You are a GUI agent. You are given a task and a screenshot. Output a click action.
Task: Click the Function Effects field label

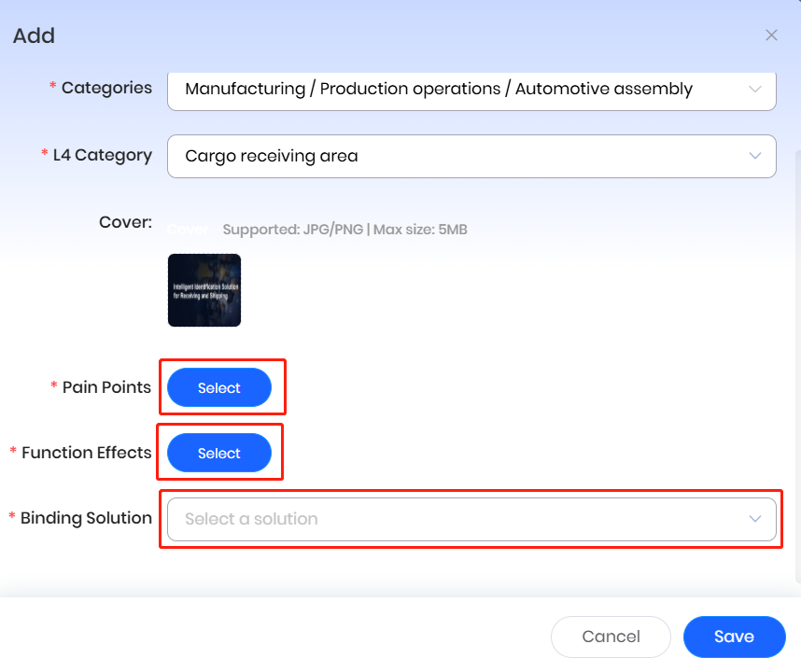pyautogui.click(x=86, y=453)
